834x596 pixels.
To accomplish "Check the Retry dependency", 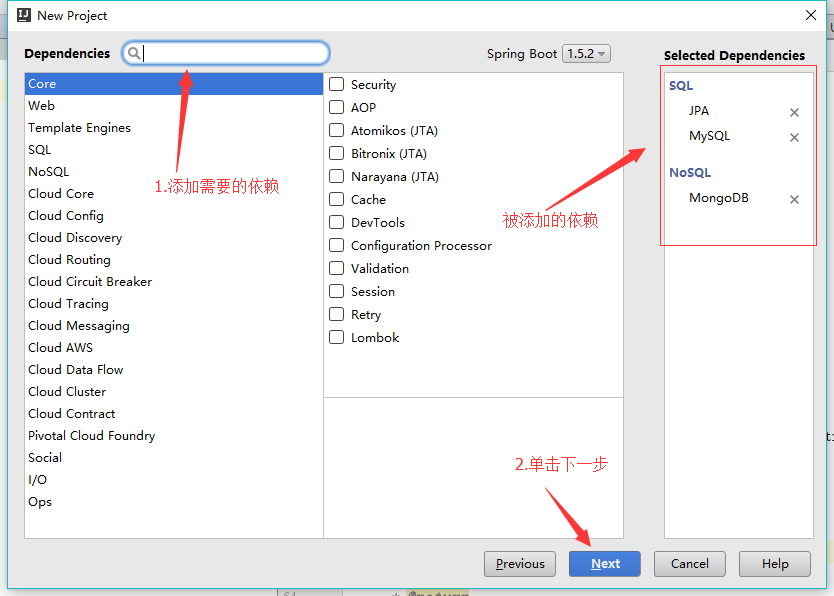I will [x=336, y=314].
